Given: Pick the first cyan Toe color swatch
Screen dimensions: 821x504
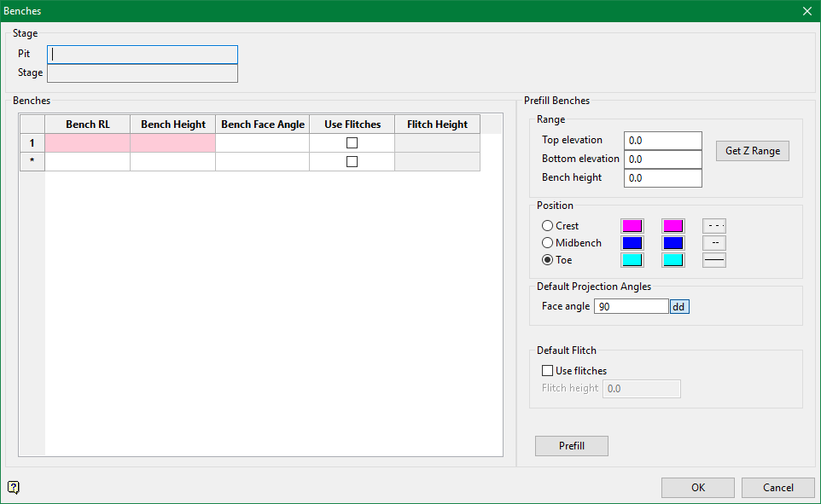Looking at the screenshot, I should point(632,260).
